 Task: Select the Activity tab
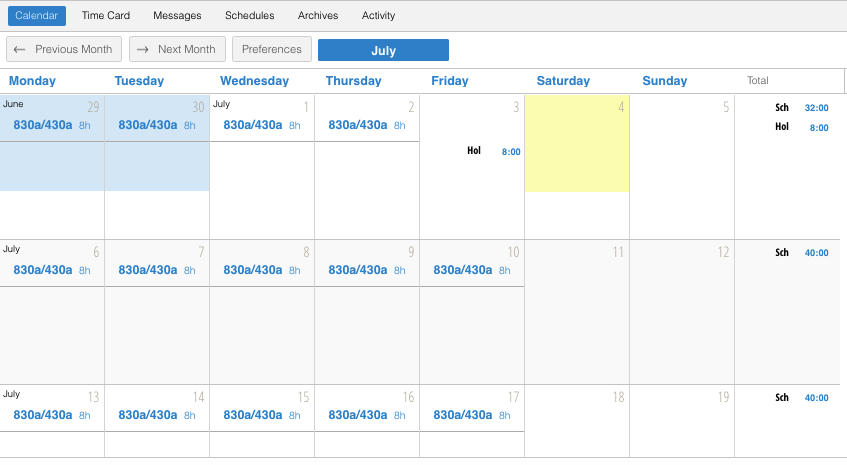point(378,16)
